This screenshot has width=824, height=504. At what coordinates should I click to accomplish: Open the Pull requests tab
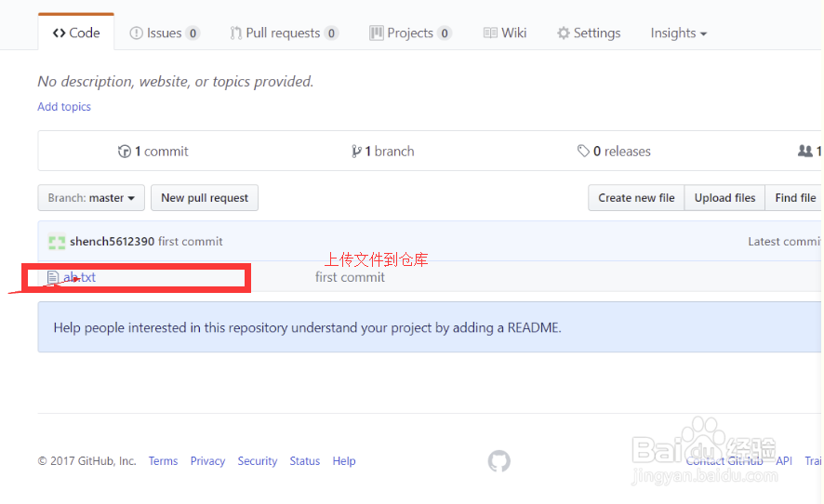285,33
